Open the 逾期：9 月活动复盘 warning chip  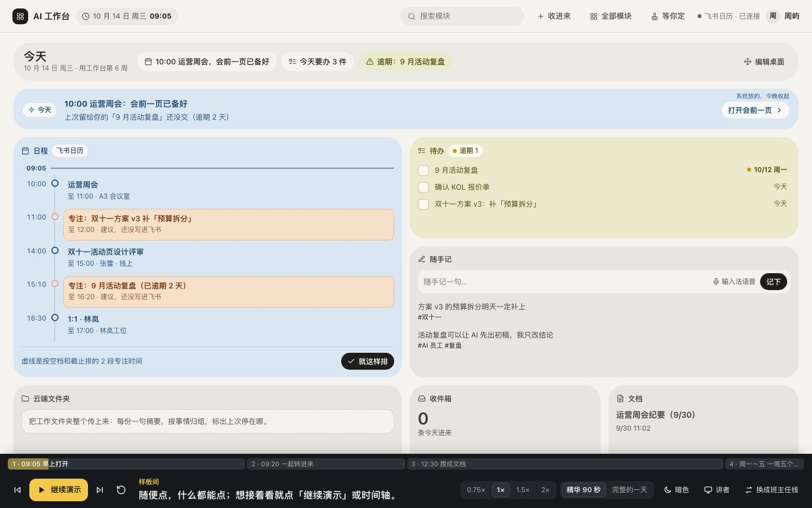click(405, 62)
